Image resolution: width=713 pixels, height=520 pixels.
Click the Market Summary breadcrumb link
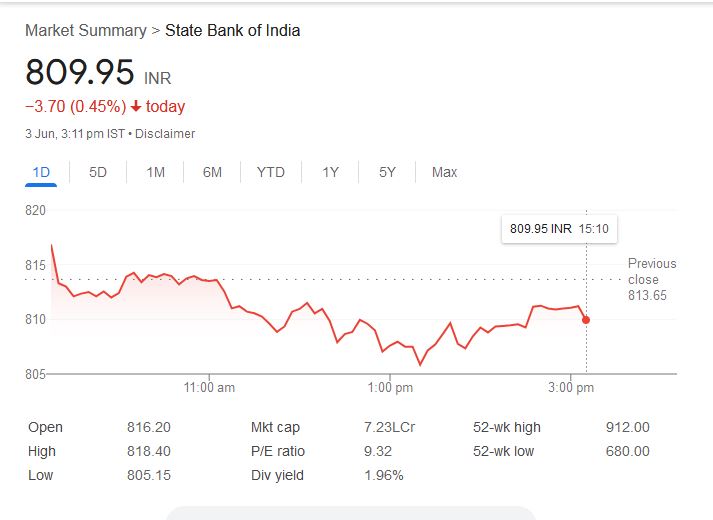click(85, 30)
